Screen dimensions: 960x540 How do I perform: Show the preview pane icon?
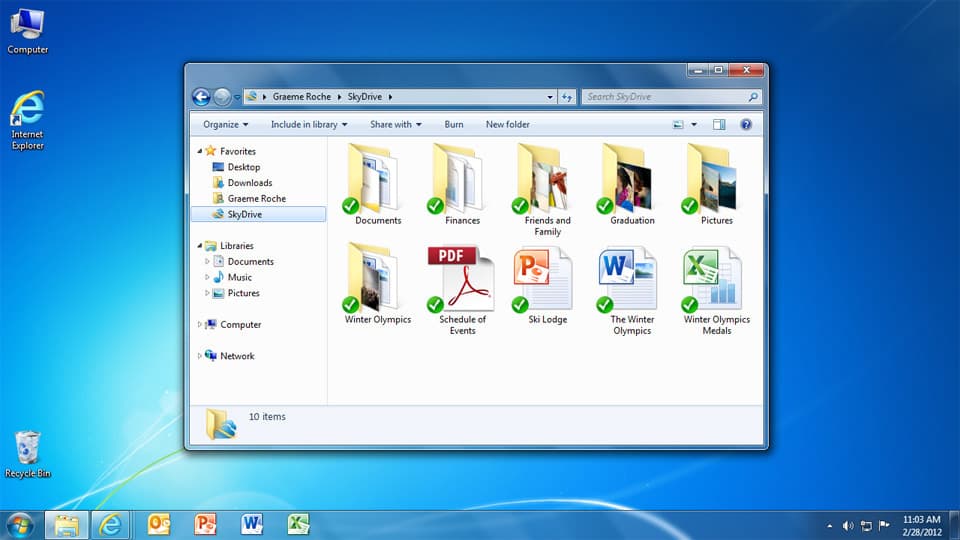(719, 125)
